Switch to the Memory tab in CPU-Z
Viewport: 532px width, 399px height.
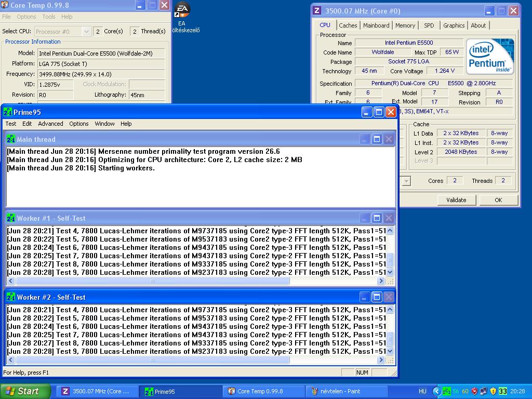click(405, 25)
